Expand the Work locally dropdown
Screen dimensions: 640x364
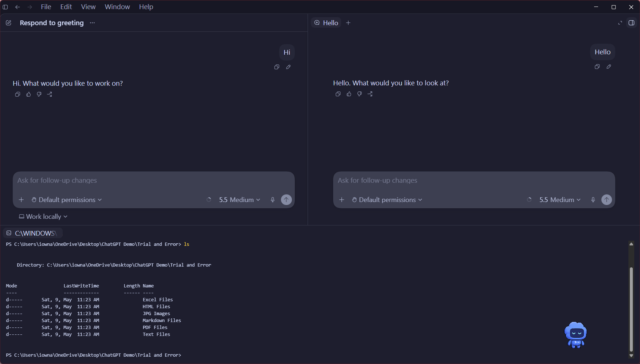[43, 217]
